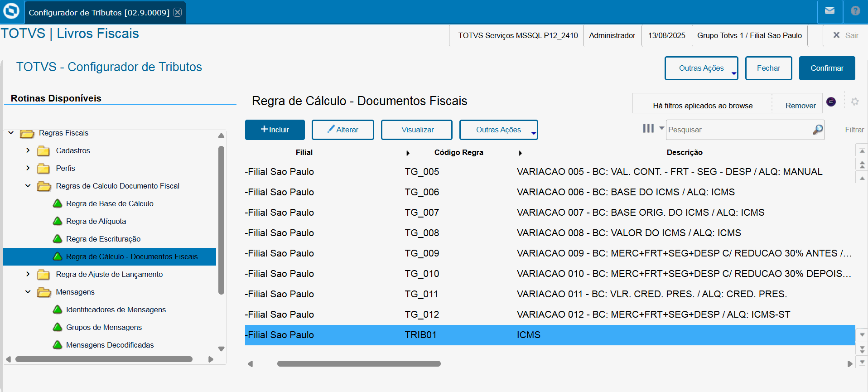Collapse the Regras de Calculo Documento Fiscal node
The height and width of the screenshot is (392, 868).
28,186
